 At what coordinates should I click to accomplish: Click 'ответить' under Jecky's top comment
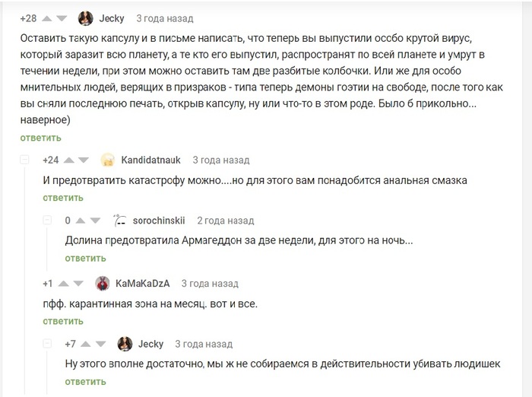(40, 138)
